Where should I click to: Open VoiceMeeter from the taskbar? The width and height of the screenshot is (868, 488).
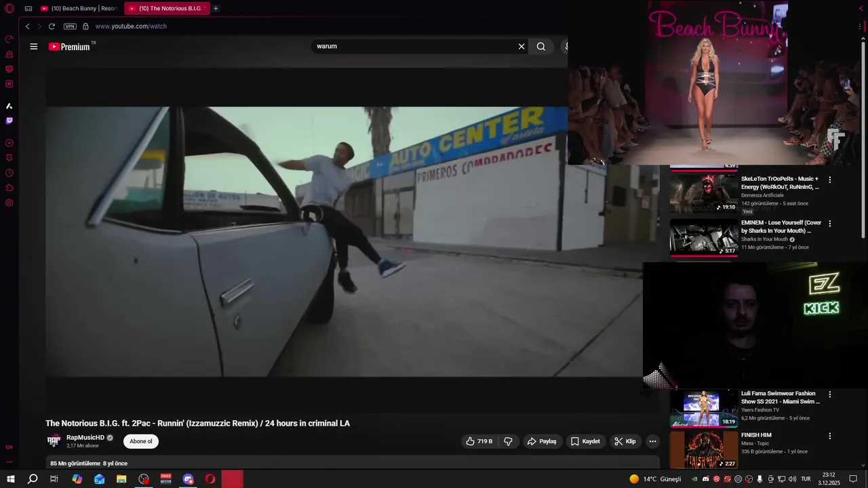click(x=166, y=479)
